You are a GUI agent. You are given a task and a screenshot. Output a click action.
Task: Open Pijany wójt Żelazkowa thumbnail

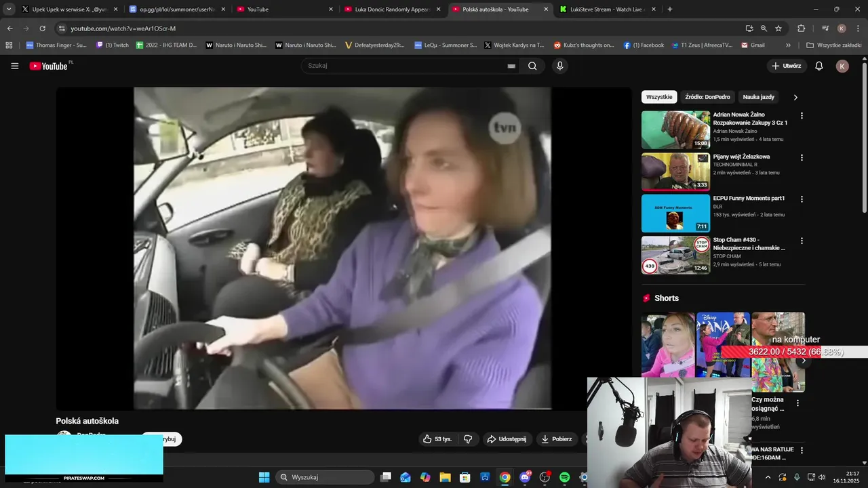[675, 171]
